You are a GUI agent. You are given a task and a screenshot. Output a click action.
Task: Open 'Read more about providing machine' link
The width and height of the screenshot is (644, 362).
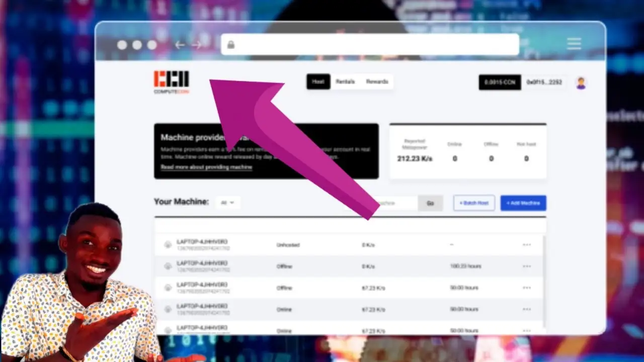(x=206, y=167)
